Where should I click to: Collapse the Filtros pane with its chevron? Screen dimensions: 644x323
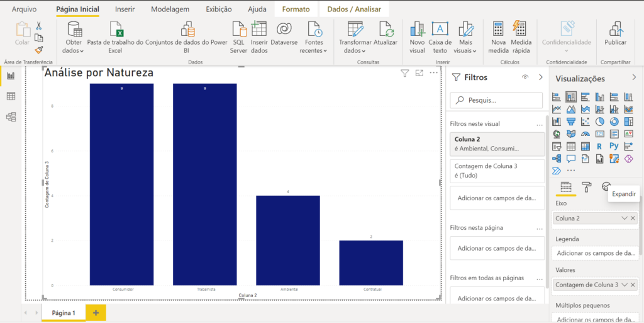click(540, 77)
